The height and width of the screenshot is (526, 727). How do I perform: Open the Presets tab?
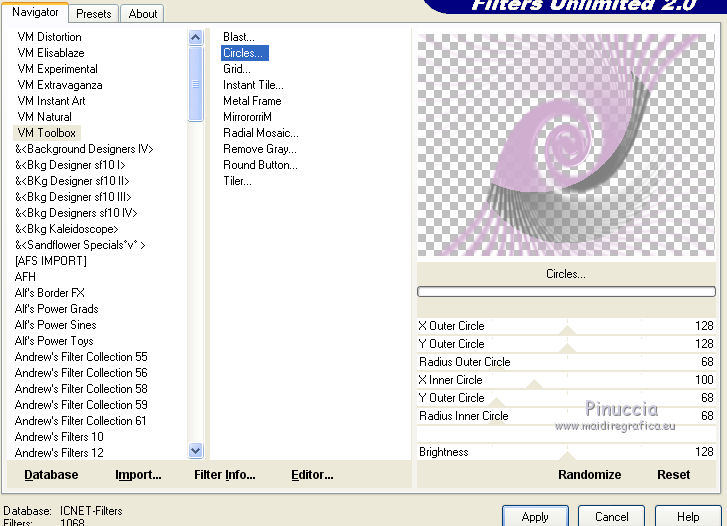coord(94,14)
